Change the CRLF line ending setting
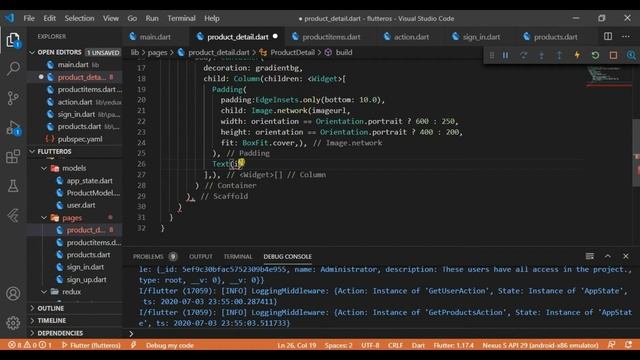The width and height of the screenshot is (640, 360). click(x=395, y=345)
